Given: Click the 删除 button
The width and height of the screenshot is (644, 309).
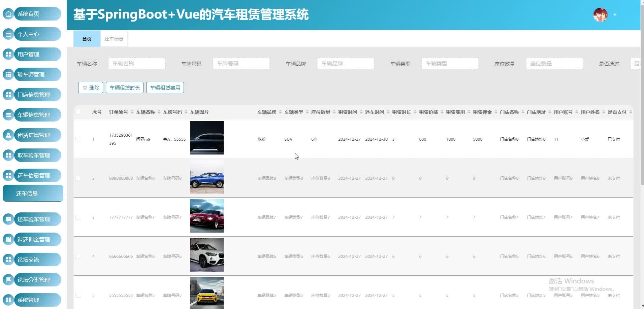Looking at the screenshot, I should point(91,88).
